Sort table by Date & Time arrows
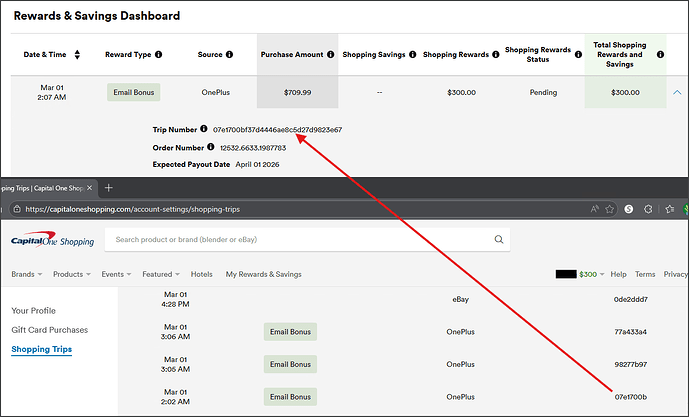 pos(77,54)
